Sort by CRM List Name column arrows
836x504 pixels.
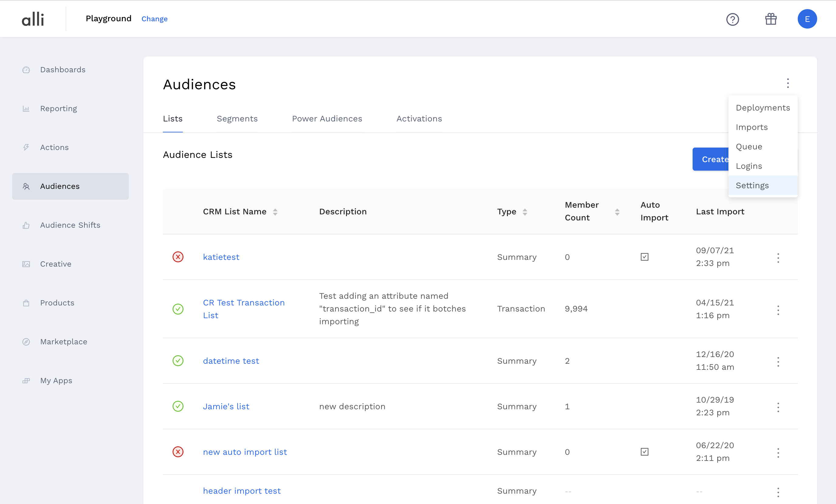pyautogui.click(x=275, y=212)
